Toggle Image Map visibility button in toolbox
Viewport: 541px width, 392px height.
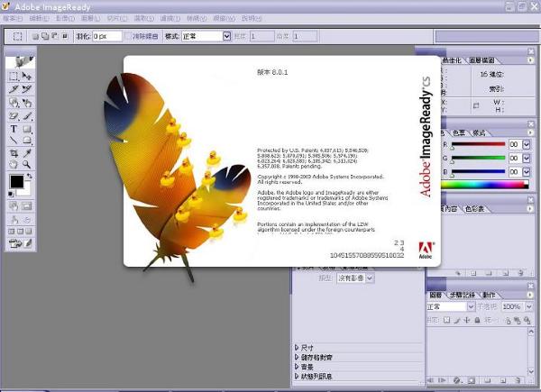point(14,206)
